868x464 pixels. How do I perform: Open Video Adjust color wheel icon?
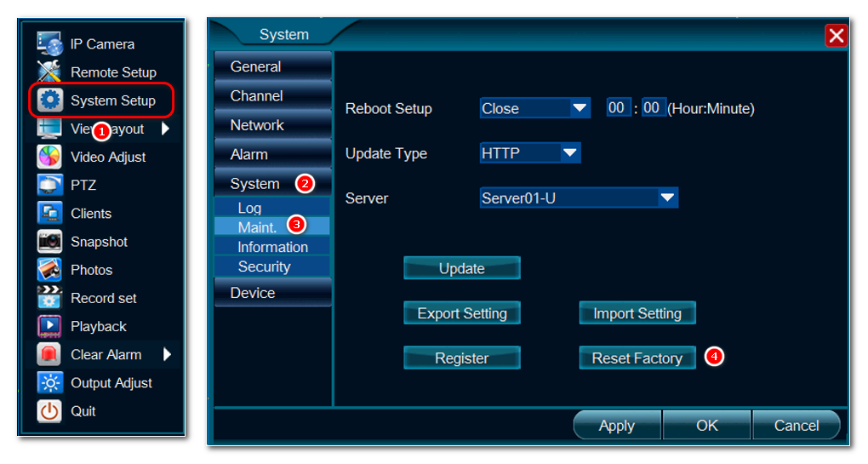coord(49,157)
